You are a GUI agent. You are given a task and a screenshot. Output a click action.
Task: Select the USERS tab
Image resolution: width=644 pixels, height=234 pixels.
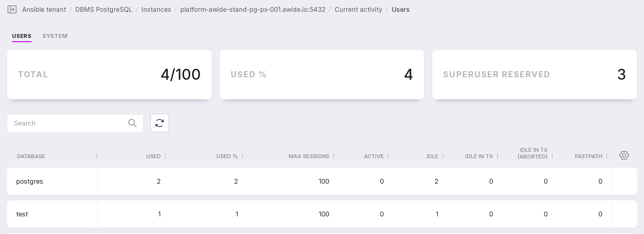point(22,36)
